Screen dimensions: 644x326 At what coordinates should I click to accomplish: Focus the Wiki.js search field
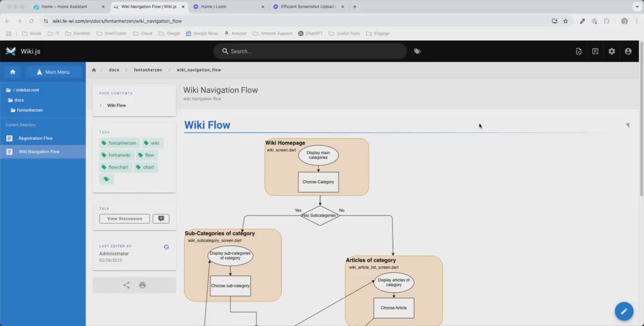[x=310, y=51]
